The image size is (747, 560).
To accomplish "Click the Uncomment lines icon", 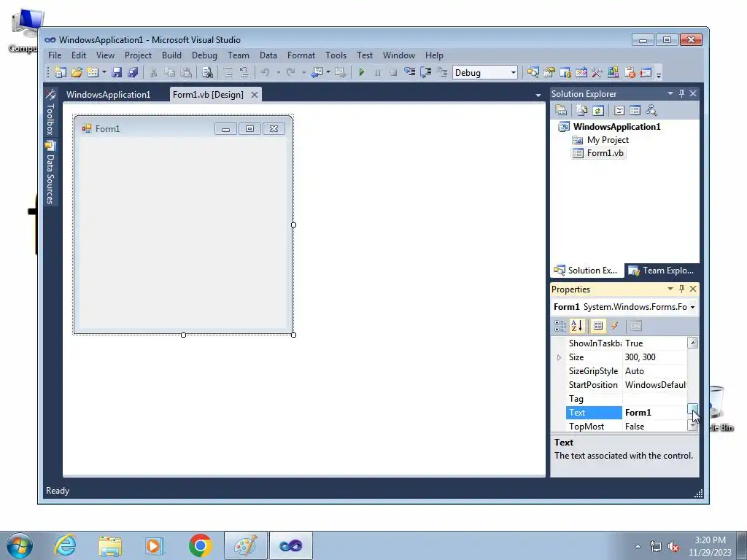I will [244, 72].
